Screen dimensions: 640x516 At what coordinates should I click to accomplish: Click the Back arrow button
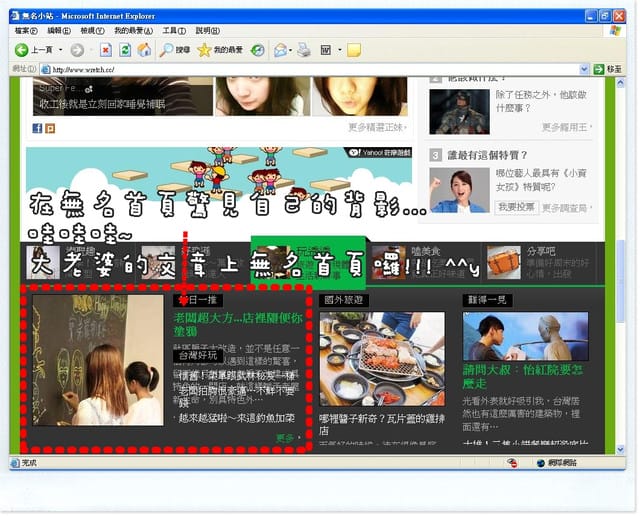(21, 50)
